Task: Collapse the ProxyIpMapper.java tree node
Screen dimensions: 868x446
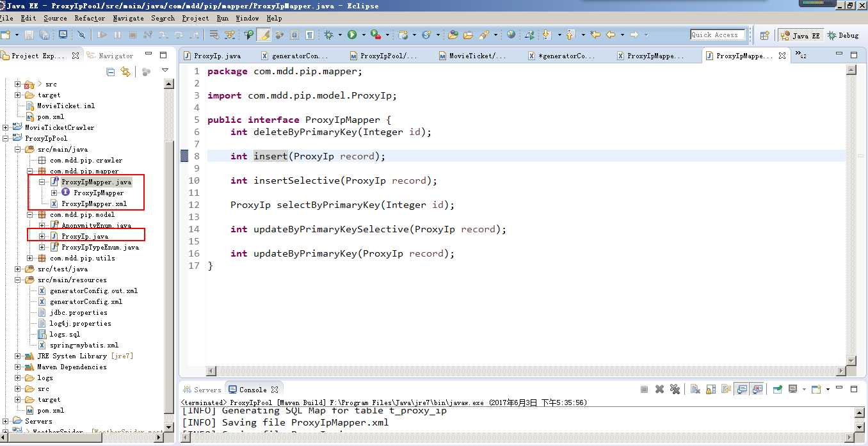Action: point(42,182)
